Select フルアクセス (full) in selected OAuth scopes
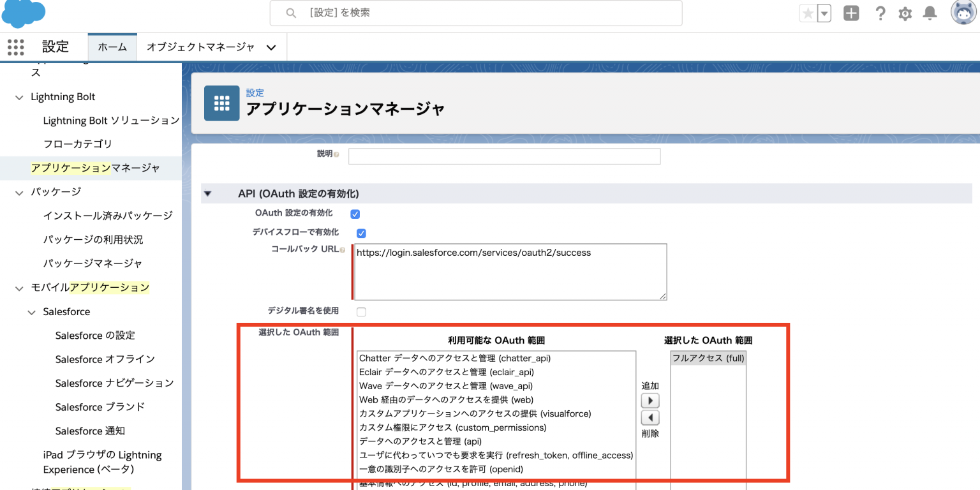The height and width of the screenshot is (490, 980). [707, 358]
